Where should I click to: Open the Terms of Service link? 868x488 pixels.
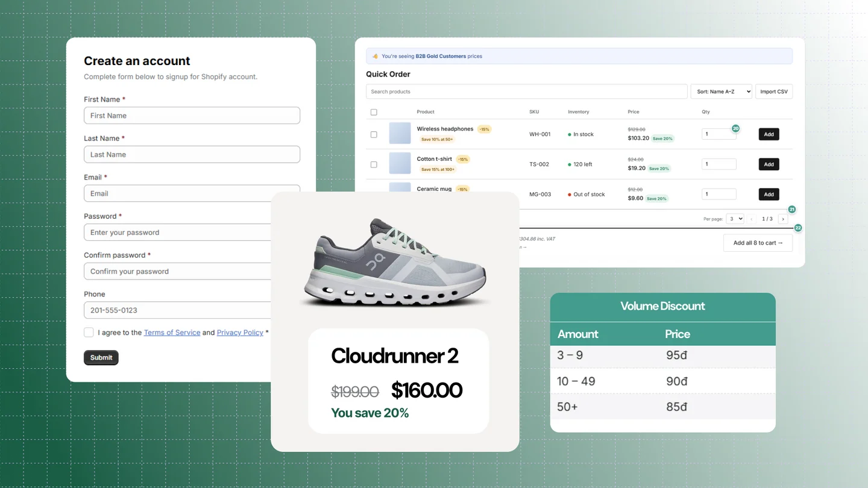pos(172,333)
